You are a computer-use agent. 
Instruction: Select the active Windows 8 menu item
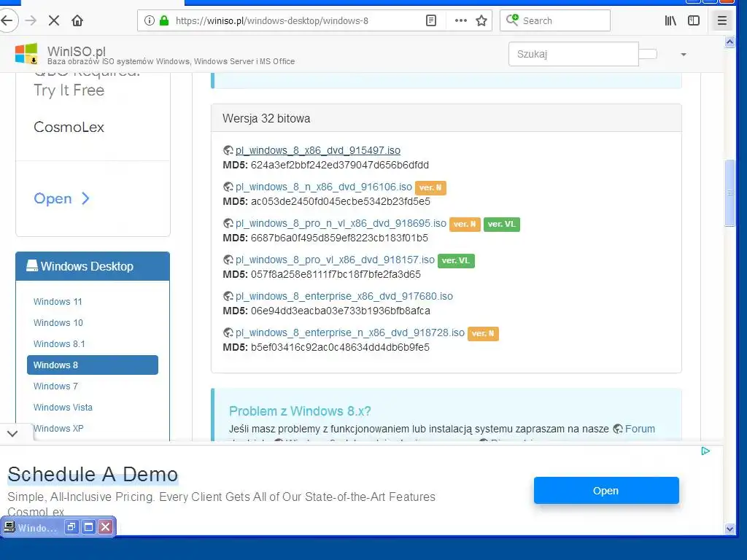(93, 365)
